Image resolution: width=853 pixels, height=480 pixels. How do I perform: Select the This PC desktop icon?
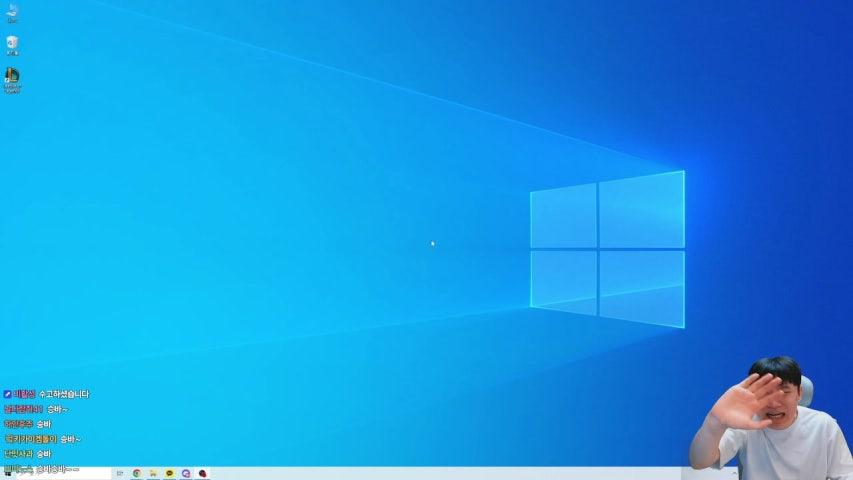pyautogui.click(x=13, y=11)
